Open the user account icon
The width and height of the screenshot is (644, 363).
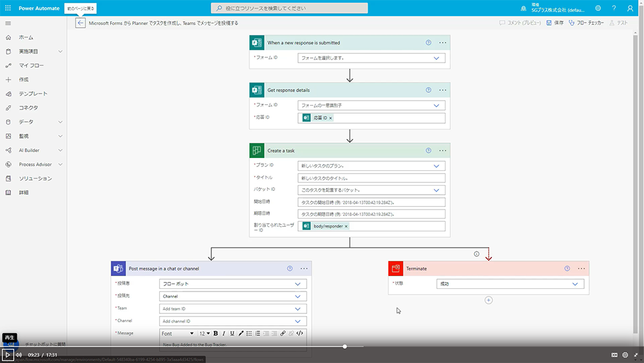630,8
